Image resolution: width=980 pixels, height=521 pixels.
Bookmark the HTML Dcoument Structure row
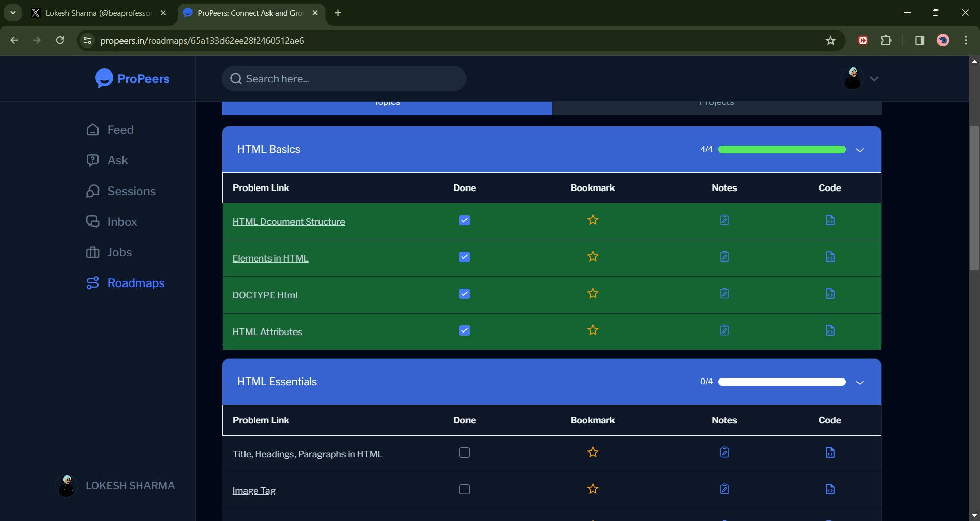593,220
